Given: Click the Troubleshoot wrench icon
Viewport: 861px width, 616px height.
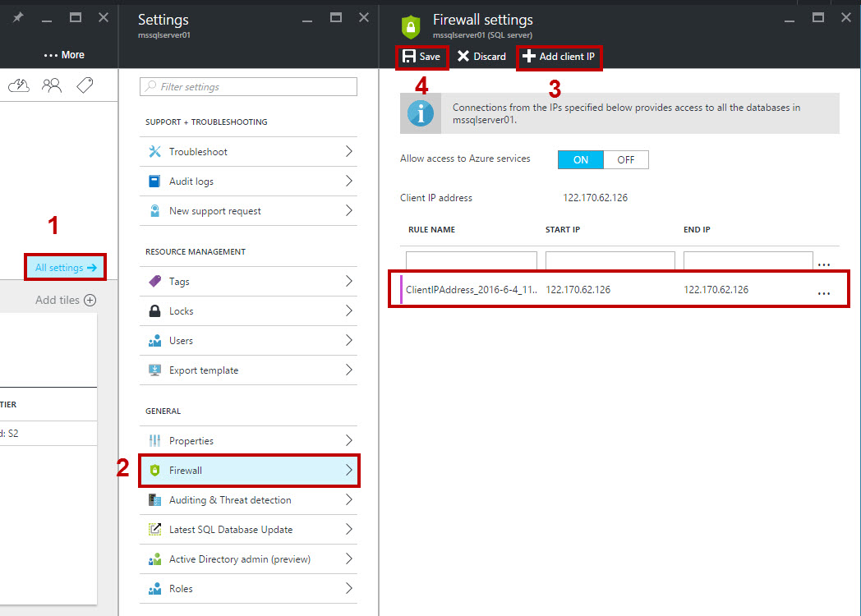Looking at the screenshot, I should [154, 151].
